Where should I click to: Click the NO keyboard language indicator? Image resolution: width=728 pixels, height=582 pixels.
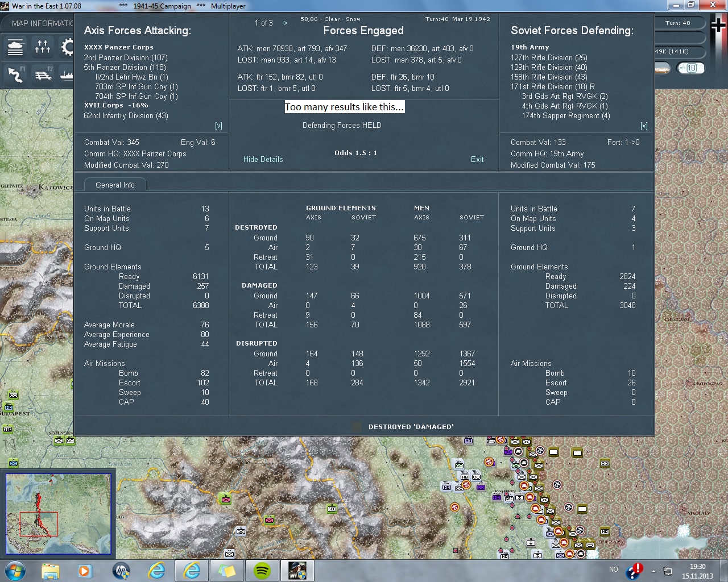pyautogui.click(x=614, y=569)
